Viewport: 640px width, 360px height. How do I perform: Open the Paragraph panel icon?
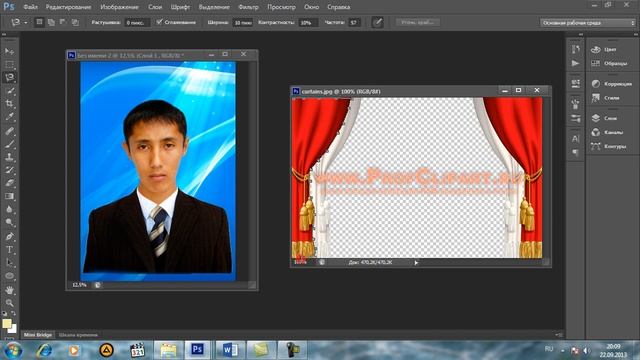576,153
